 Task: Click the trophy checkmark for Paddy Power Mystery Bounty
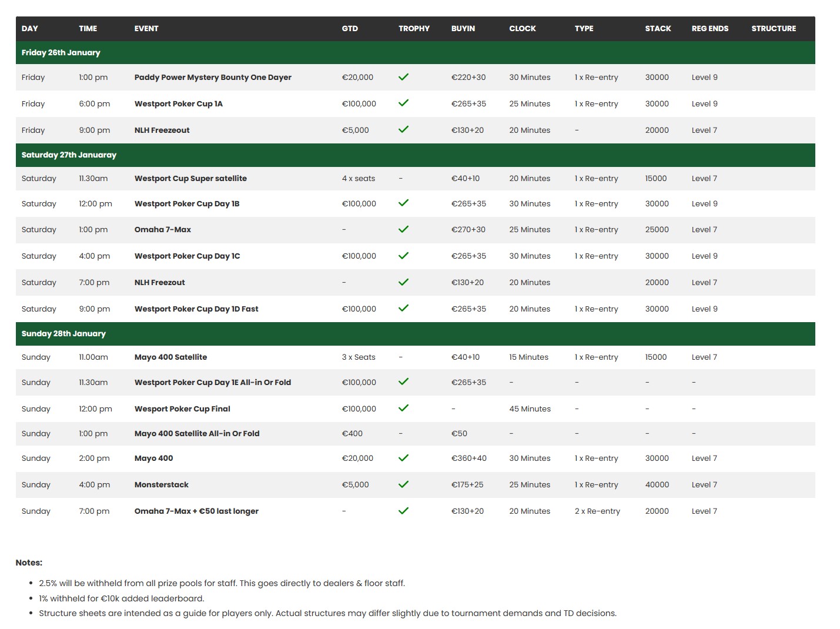403,77
